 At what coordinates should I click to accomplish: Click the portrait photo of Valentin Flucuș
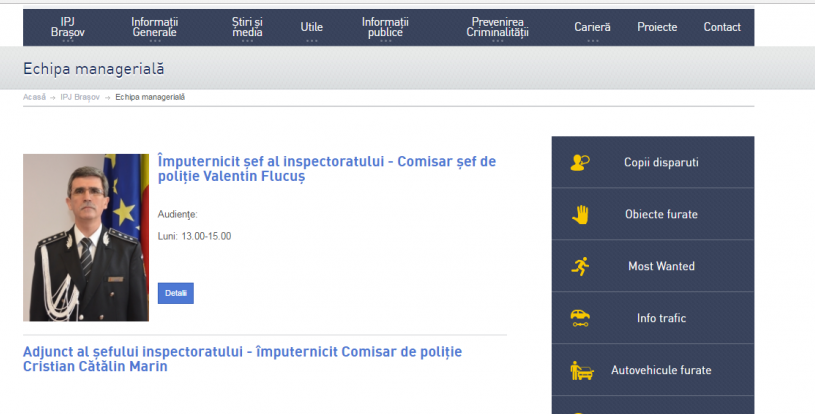(x=86, y=237)
